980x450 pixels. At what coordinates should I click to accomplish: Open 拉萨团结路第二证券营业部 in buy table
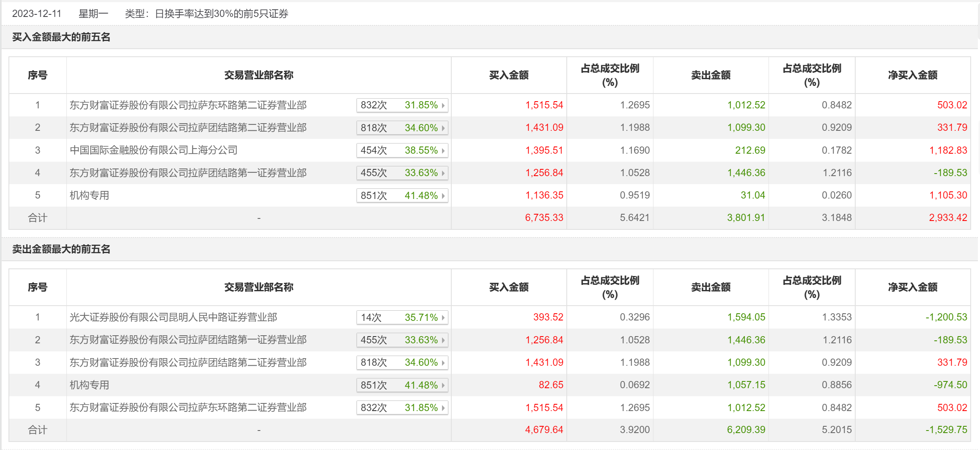click(x=188, y=127)
